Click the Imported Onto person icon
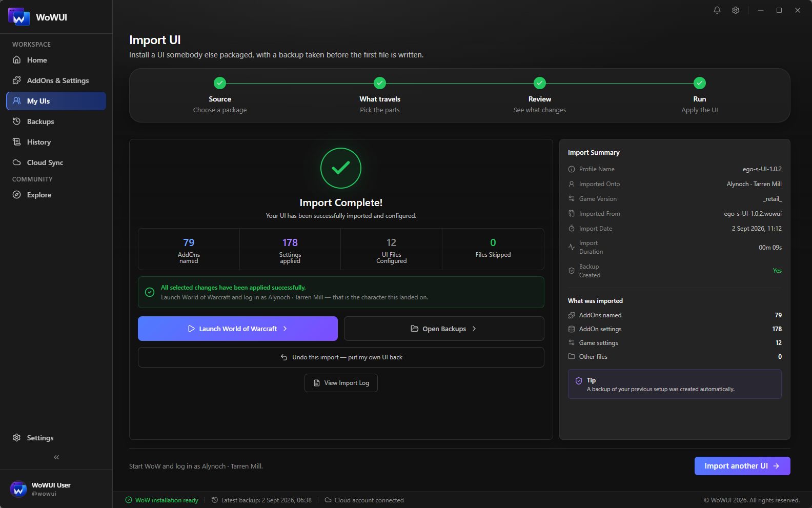The image size is (812, 508). click(572, 184)
